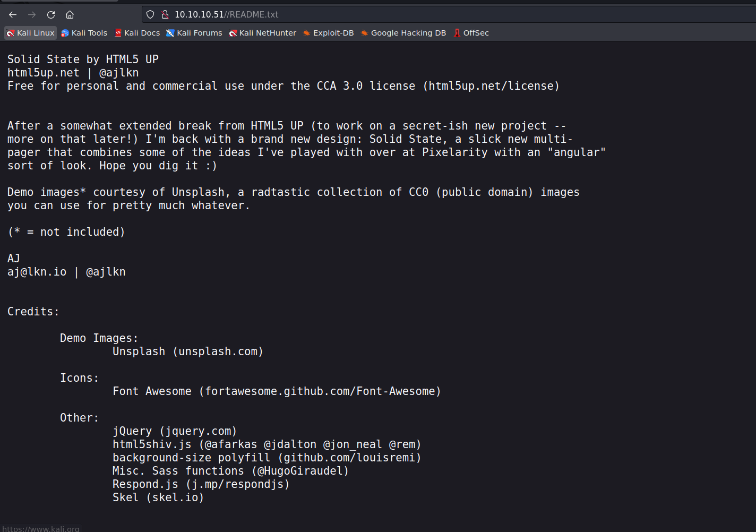Open the Kali Docs bookmark
The height and width of the screenshot is (532, 756).
coord(137,33)
